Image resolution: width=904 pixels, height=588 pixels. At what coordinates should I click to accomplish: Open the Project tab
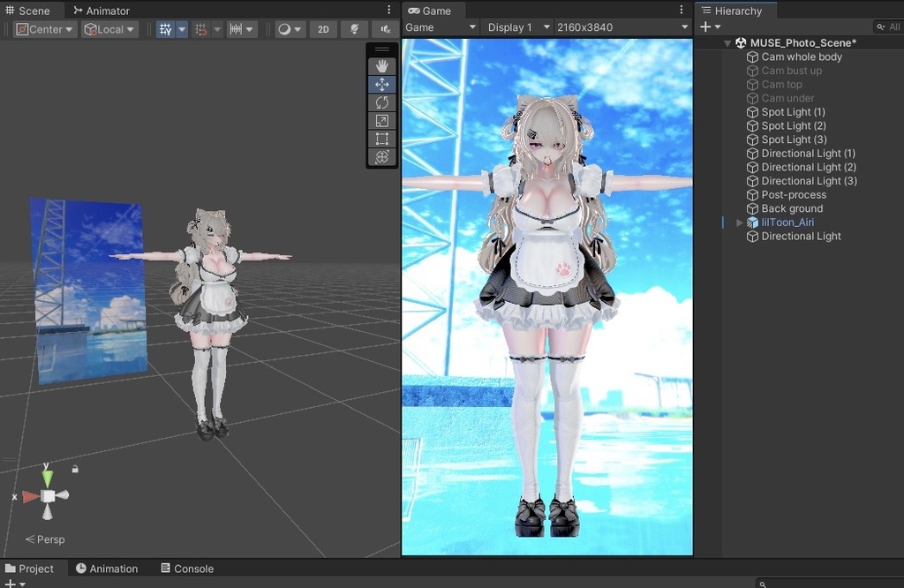point(29,569)
